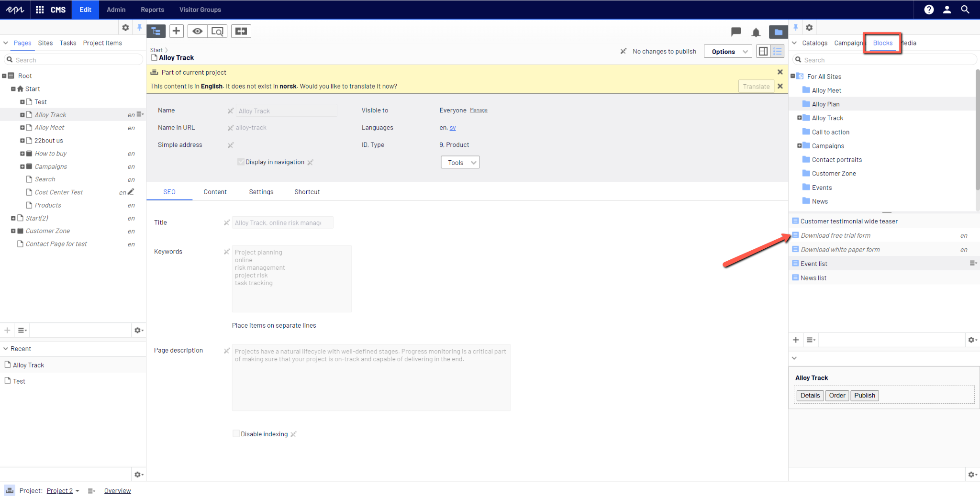Open blocks list context menu icon at bottom
Screen dimensions: 980x498
point(811,340)
